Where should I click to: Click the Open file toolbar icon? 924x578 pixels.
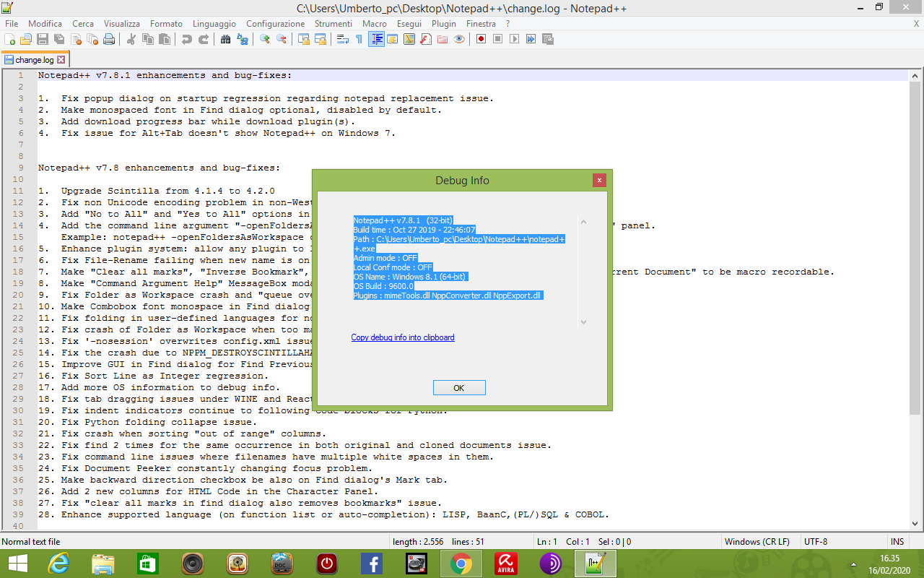pos(26,39)
